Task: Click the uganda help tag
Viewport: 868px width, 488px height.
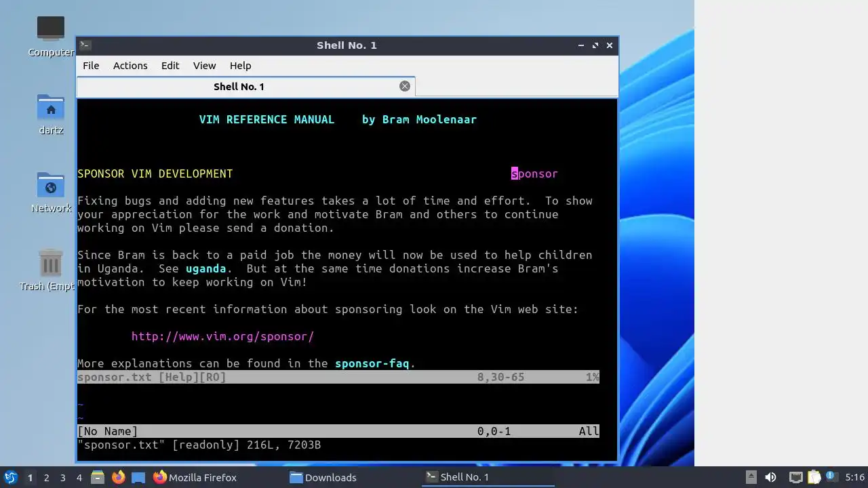Action: click(206, 268)
